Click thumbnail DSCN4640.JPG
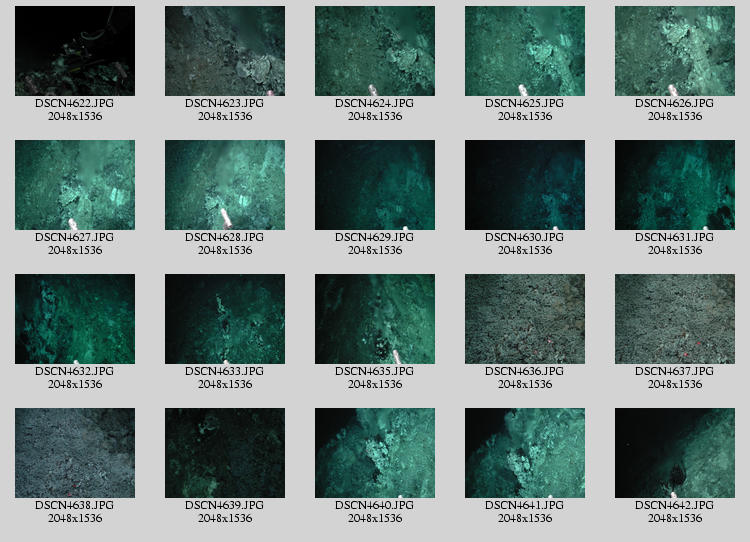The image size is (750, 542). tap(375, 453)
